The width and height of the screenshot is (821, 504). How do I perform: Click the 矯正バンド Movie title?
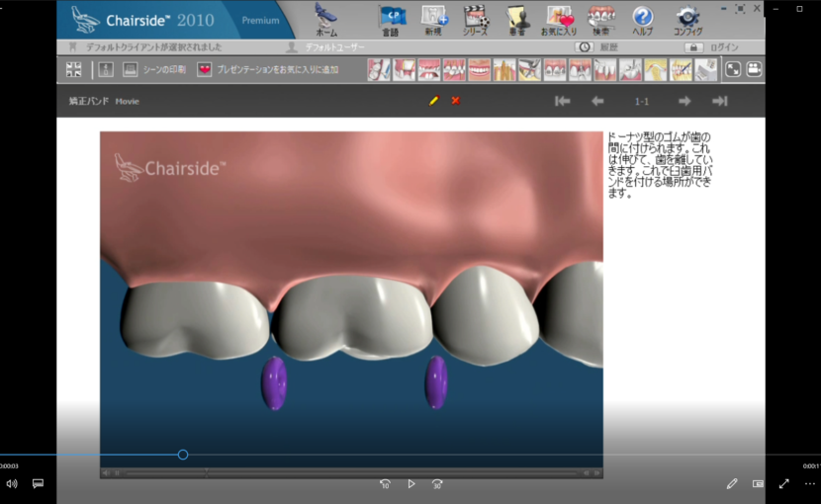click(104, 101)
